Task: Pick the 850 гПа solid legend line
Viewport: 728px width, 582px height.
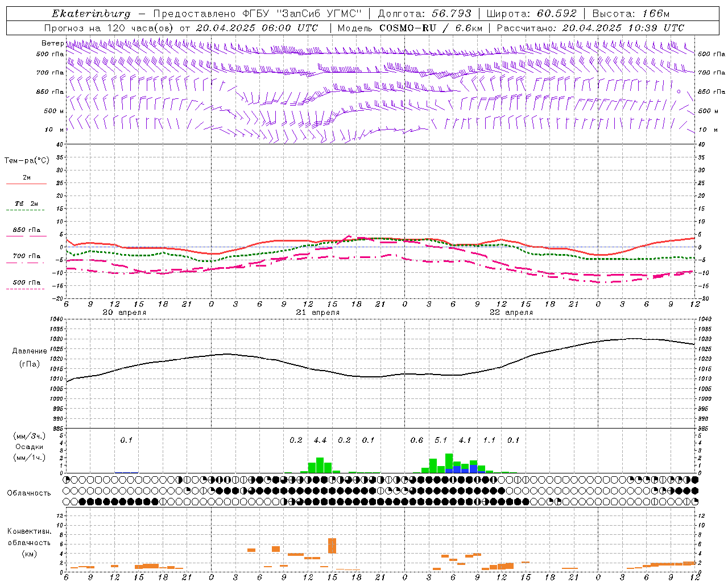Action: tap(26, 236)
